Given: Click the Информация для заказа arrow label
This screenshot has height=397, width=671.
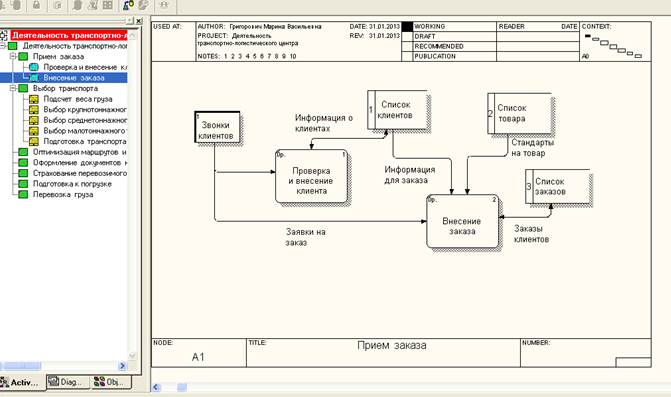Looking at the screenshot, I should click(x=410, y=175).
